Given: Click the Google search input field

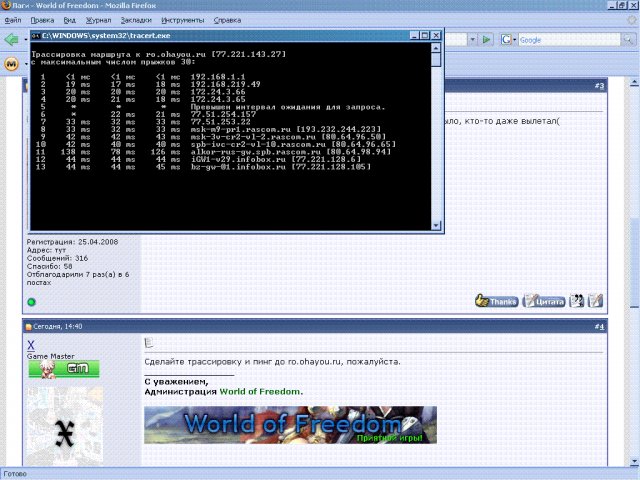Looking at the screenshot, I should click(569, 40).
